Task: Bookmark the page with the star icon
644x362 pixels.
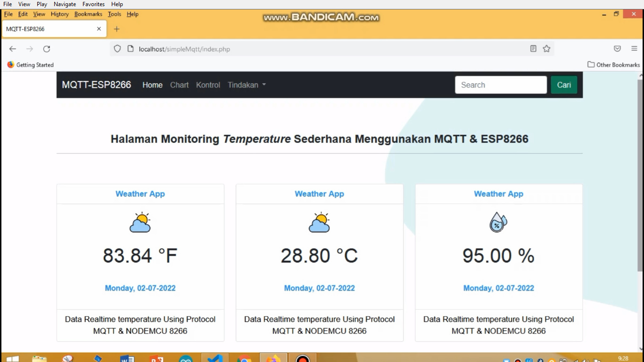Action: [x=545, y=49]
